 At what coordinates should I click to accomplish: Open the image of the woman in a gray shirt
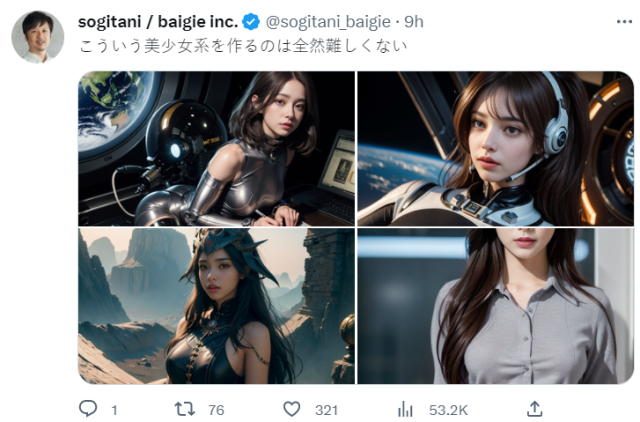[x=495, y=305]
